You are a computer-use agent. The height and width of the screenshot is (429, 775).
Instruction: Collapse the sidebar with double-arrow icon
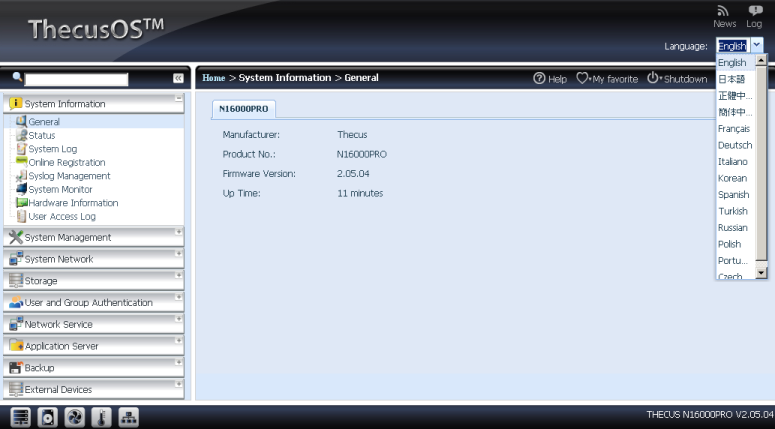pyautogui.click(x=178, y=78)
